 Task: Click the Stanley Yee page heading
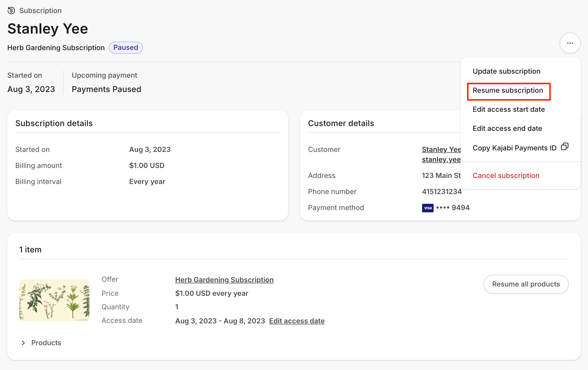tap(48, 29)
